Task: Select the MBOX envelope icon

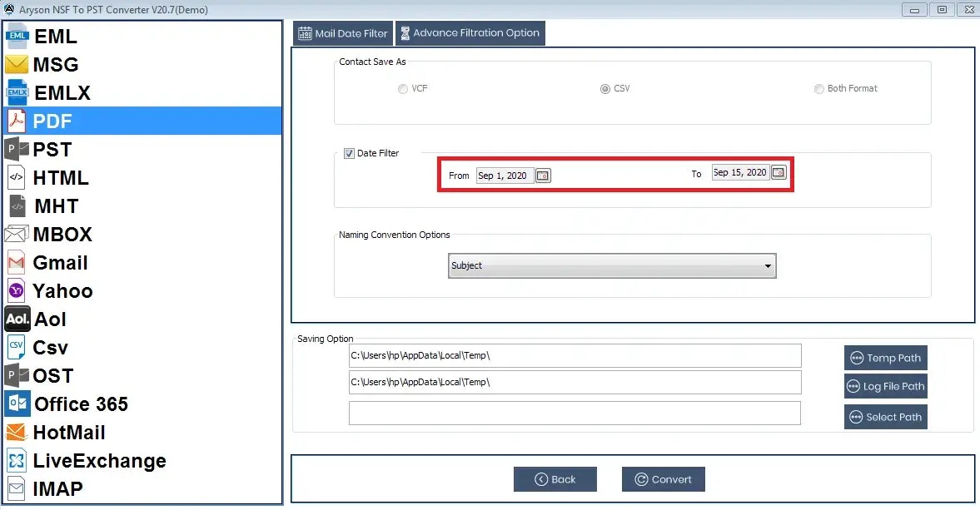Action: [x=17, y=234]
